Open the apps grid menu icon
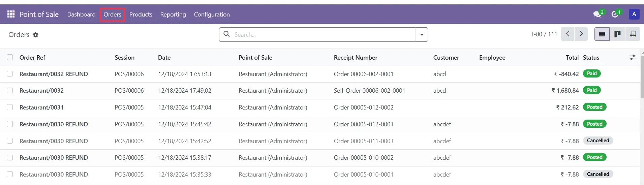The image size is (644, 185). tap(11, 14)
